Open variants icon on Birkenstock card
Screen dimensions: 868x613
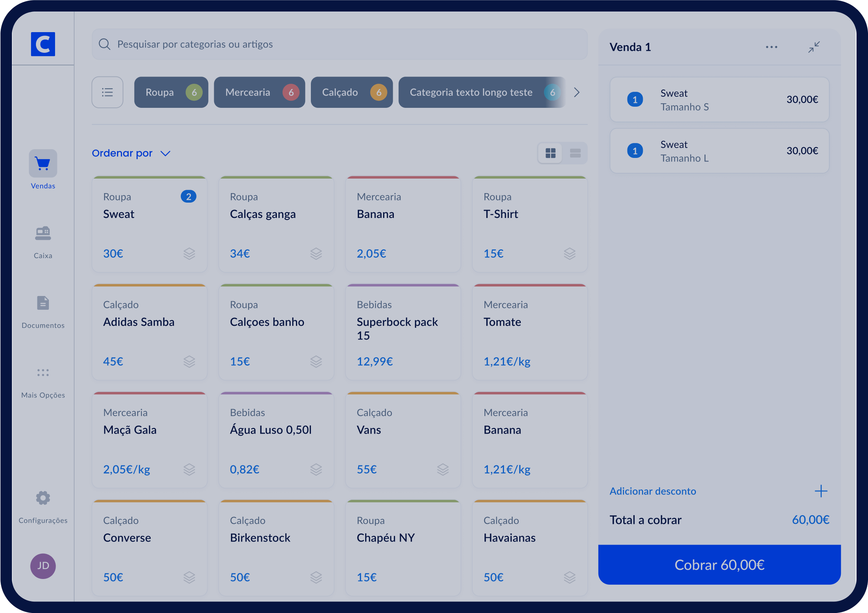(x=316, y=577)
